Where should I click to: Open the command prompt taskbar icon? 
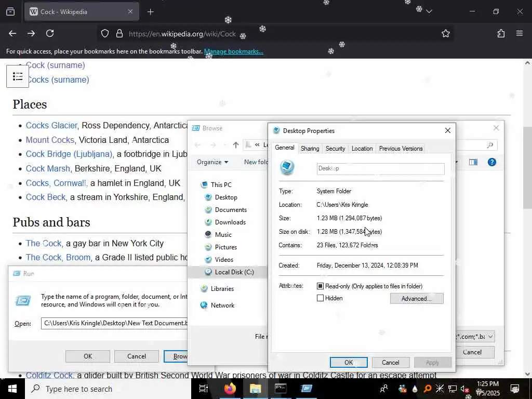click(x=281, y=389)
